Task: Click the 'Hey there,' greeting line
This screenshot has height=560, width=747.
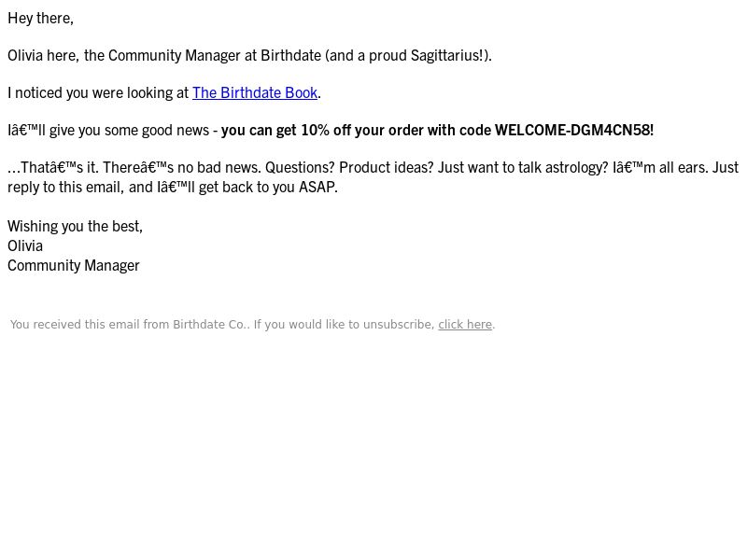Action: (40, 18)
